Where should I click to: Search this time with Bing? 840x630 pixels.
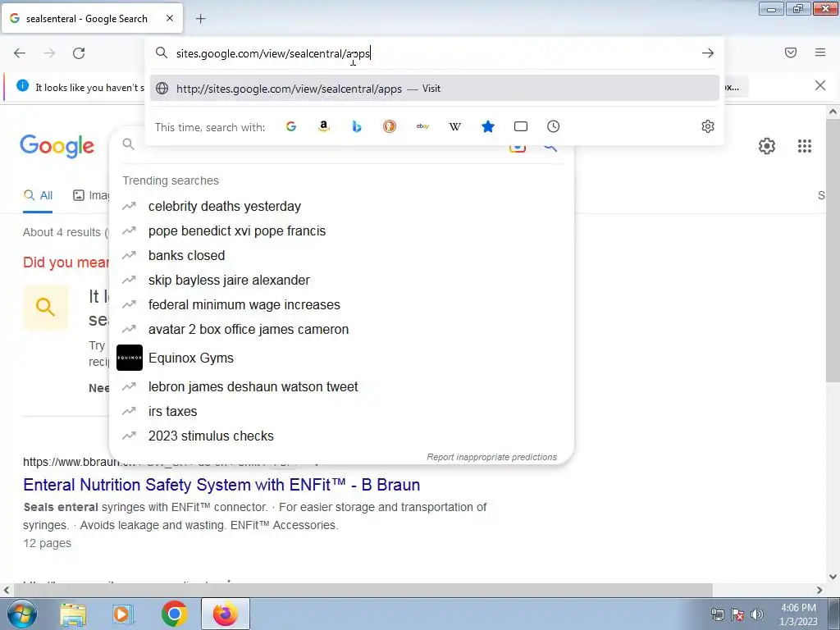click(357, 126)
